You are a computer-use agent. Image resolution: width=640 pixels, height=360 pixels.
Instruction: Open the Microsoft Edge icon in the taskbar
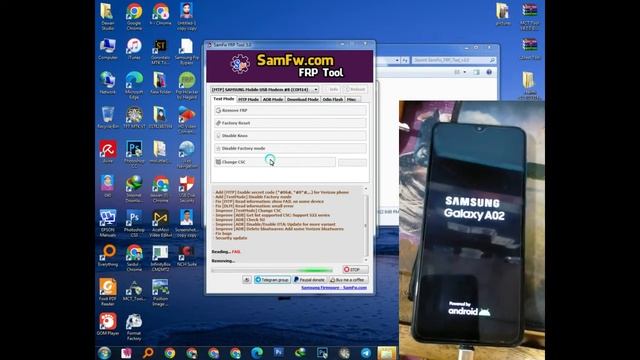[x=257, y=353]
